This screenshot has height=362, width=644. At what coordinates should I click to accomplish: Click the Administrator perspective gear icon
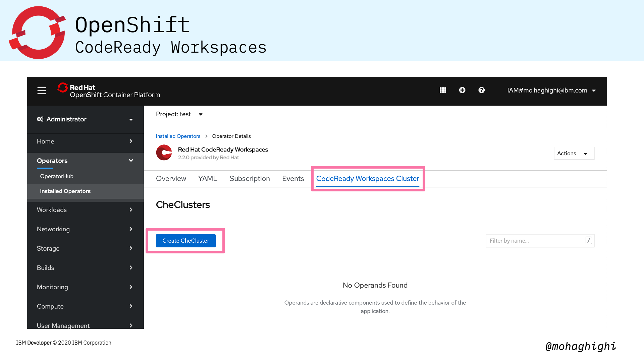40,119
